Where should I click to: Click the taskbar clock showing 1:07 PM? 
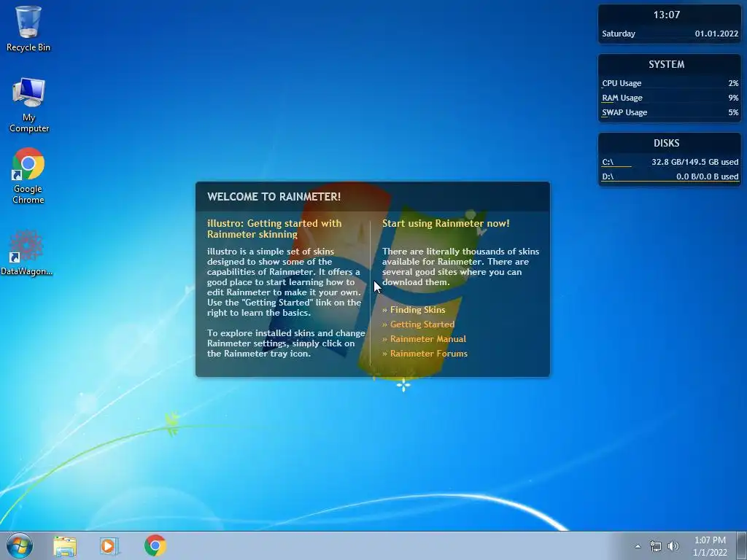[x=710, y=546]
